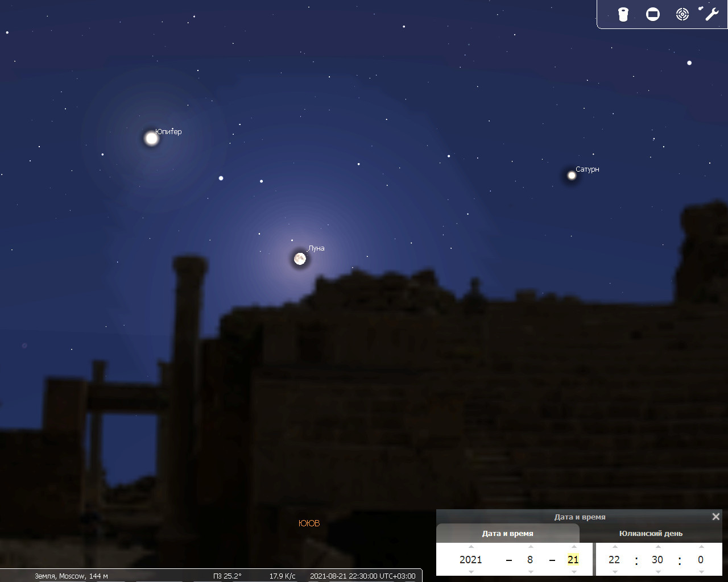Viewport: 728px width, 582px height.
Task: Select Сатурн in the sky view
Action: pos(572,175)
